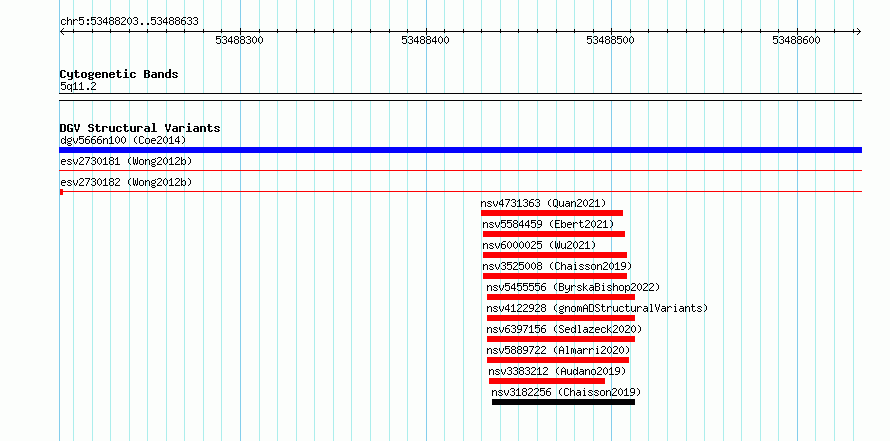Open the nsv5584459 (Ebert2021) label
890x441 pixels.
click(x=548, y=224)
